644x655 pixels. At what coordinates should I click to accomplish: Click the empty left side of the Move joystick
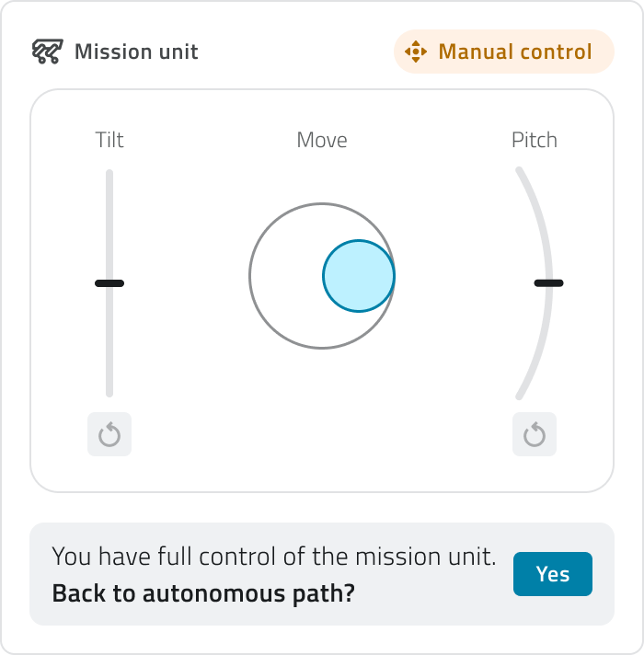tap(281, 276)
